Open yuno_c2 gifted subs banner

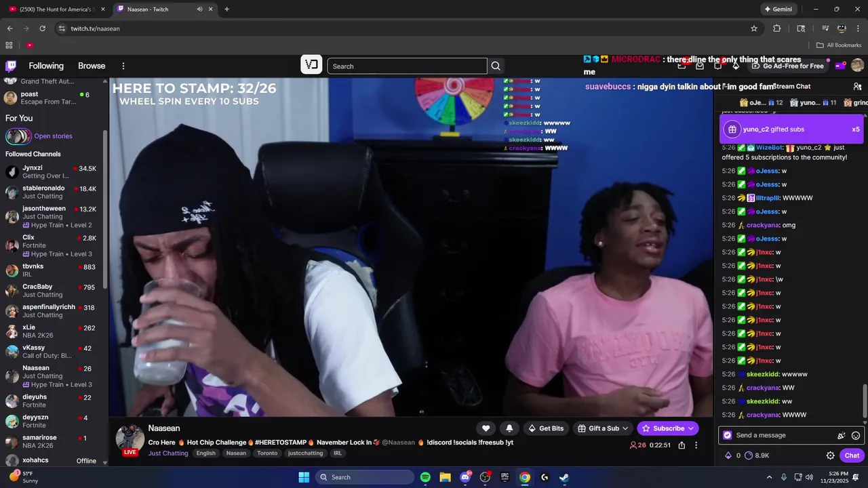point(791,129)
